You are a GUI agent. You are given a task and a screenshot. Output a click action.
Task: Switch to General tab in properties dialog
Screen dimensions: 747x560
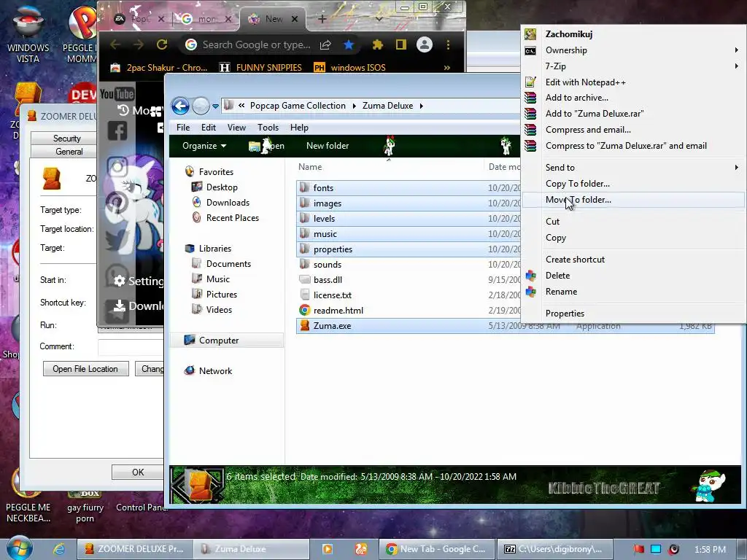64,152
